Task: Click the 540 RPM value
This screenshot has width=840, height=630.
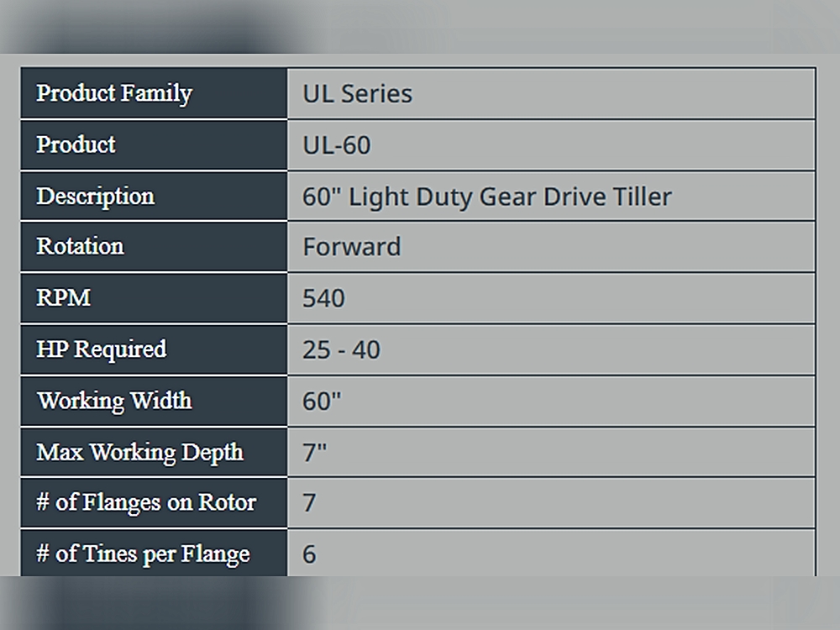Action: tap(323, 298)
